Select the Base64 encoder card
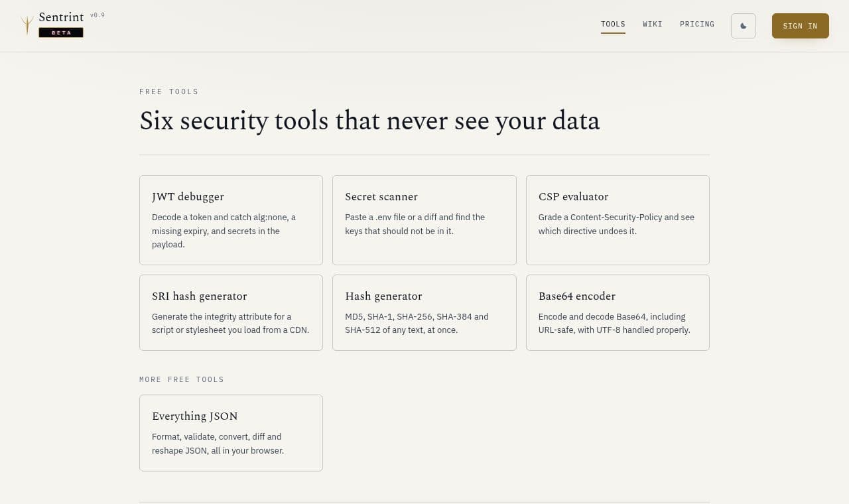The width and height of the screenshot is (849, 504). click(x=618, y=312)
